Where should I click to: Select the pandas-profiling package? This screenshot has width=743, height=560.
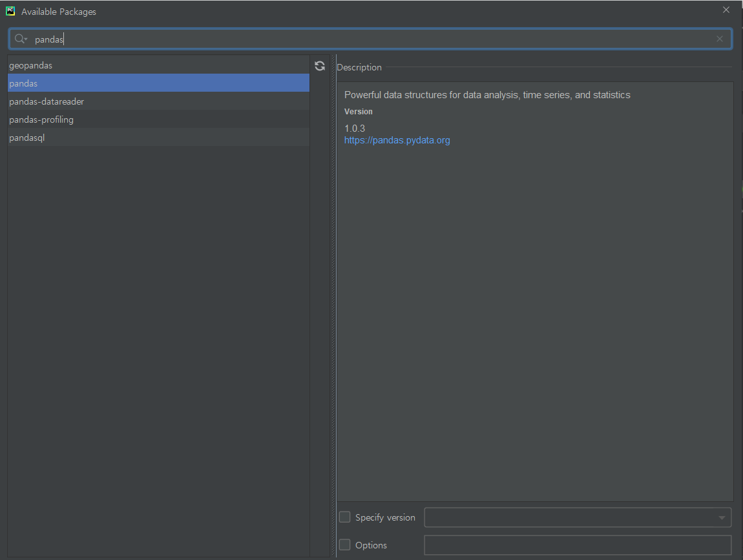(x=158, y=119)
